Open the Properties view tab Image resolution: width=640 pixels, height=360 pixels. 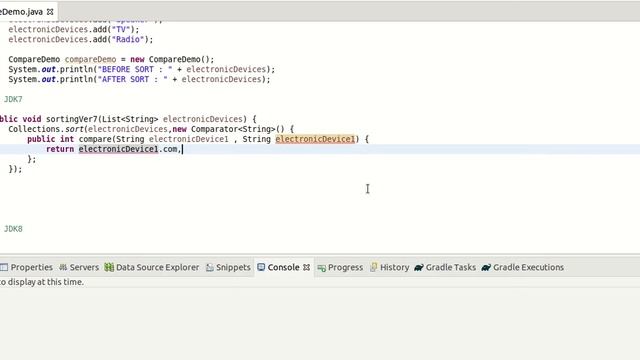point(27,267)
